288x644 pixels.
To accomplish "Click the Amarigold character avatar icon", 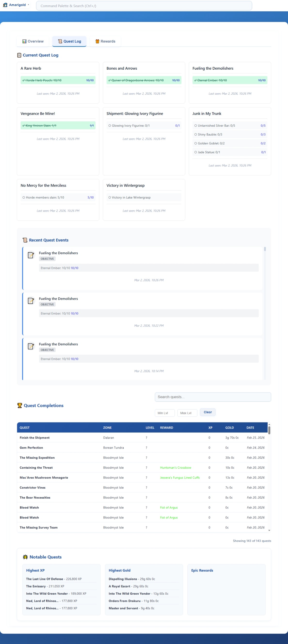I will pyautogui.click(x=5, y=5).
